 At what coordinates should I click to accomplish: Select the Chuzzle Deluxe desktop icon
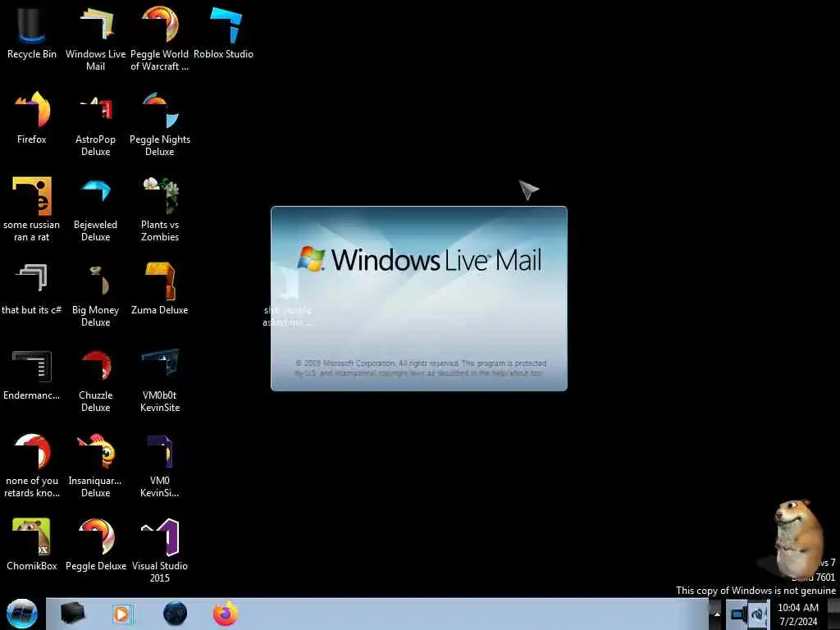[x=95, y=381]
